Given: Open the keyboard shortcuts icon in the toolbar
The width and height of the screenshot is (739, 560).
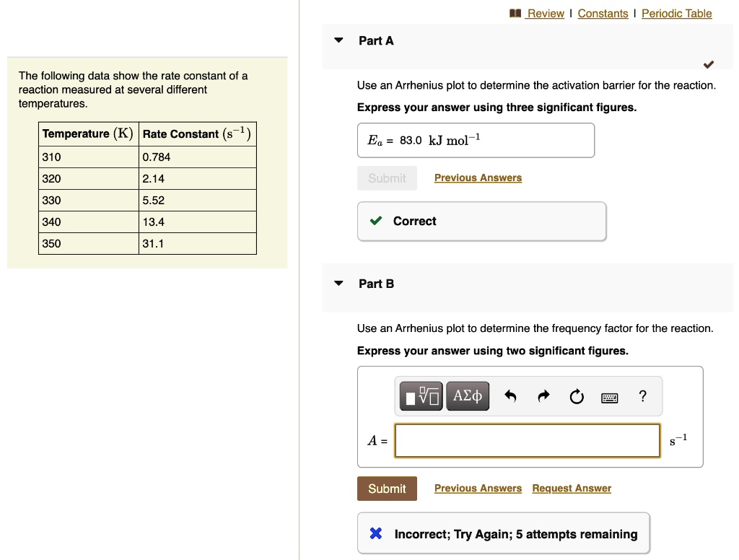Looking at the screenshot, I should pyautogui.click(x=609, y=397).
